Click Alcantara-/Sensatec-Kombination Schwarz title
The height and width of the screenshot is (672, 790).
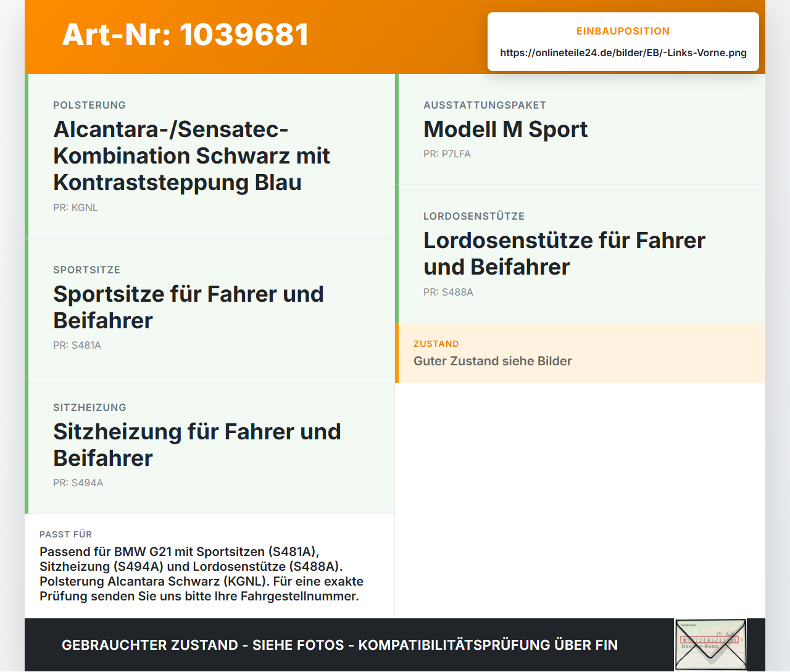pos(191,156)
